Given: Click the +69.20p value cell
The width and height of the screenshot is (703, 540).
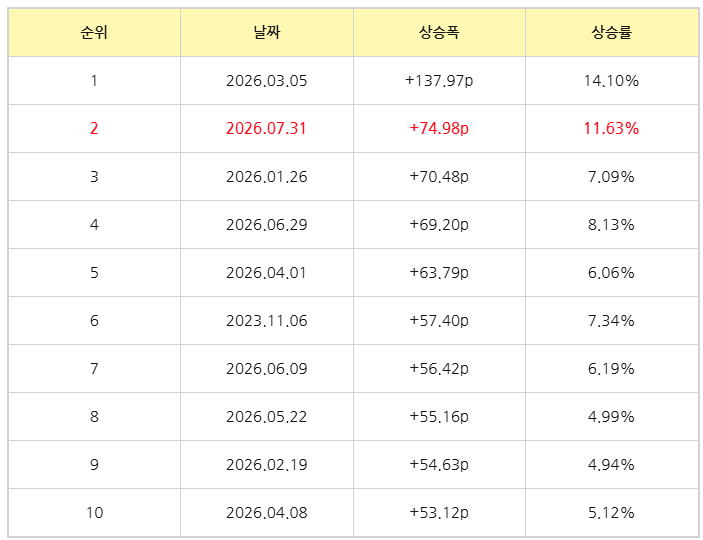Looking at the screenshot, I should (439, 225).
